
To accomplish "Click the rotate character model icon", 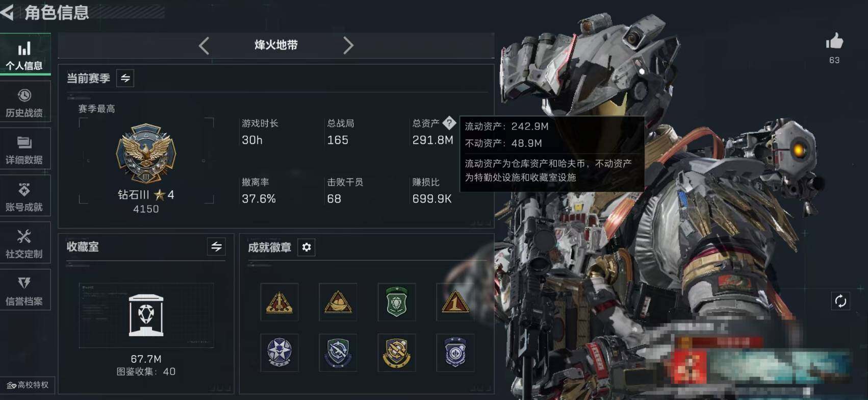I will pos(840,301).
